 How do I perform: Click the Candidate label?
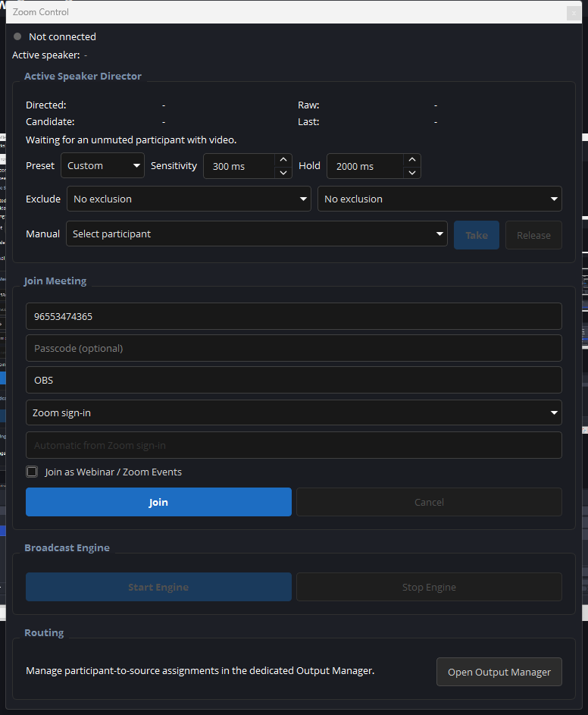50,122
